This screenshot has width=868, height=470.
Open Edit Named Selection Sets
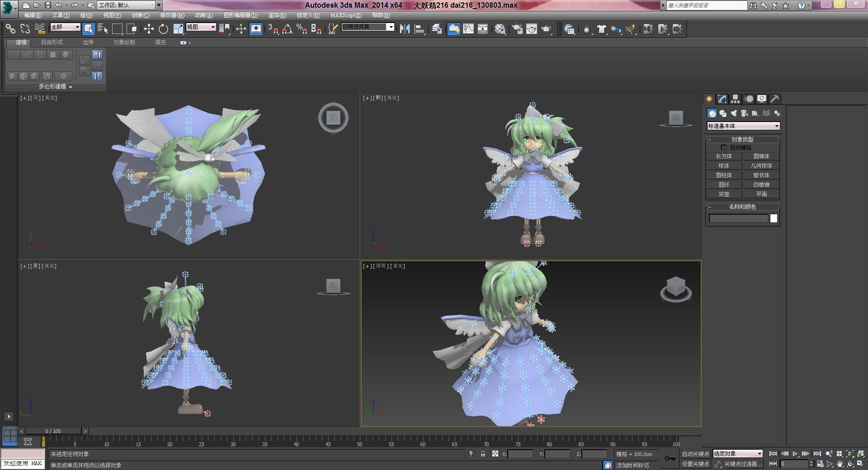pos(333,29)
